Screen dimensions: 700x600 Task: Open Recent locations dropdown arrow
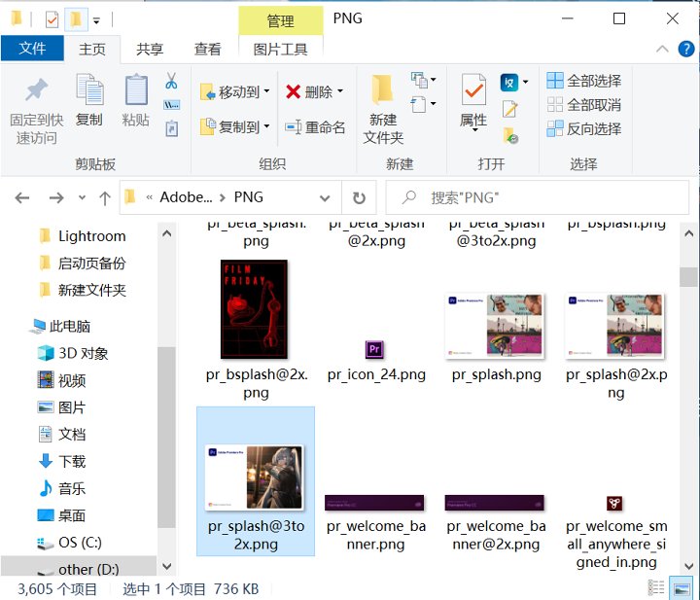82,197
